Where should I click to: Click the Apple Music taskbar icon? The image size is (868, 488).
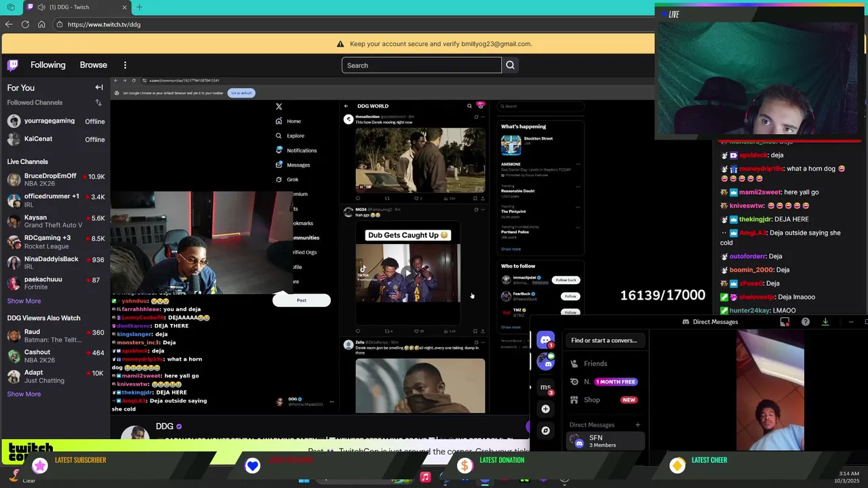coord(425,477)
